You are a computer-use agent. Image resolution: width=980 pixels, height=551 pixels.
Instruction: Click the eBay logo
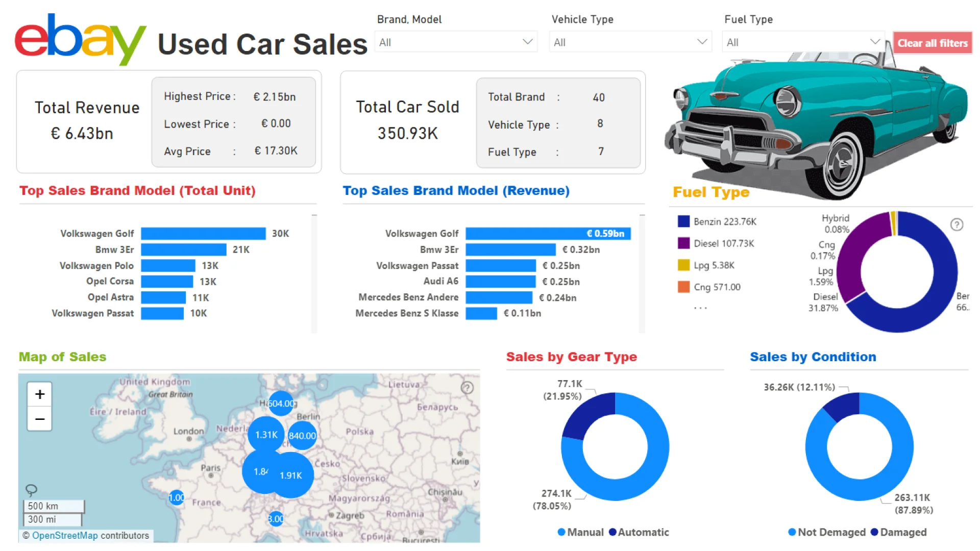(x=81, y=39)
